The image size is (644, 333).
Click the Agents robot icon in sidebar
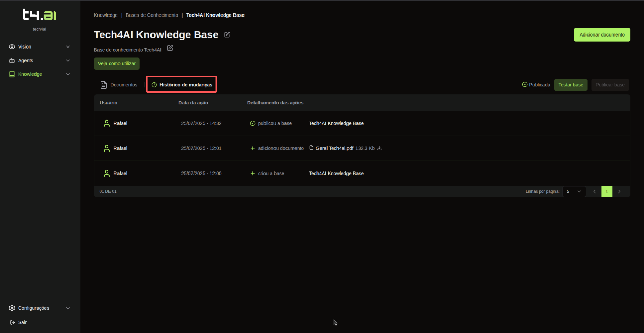pos(12,61)
